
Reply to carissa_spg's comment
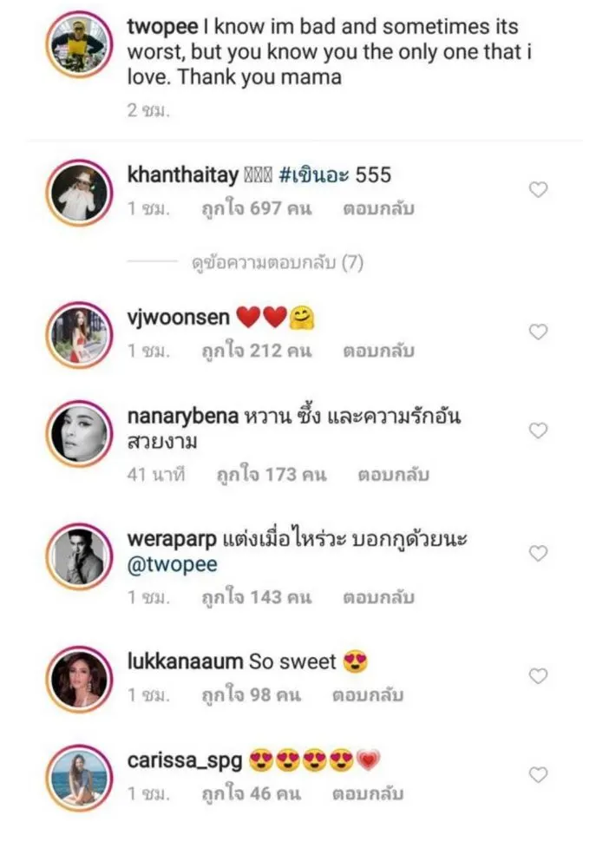pyautogui.click(x=368, y=793)
